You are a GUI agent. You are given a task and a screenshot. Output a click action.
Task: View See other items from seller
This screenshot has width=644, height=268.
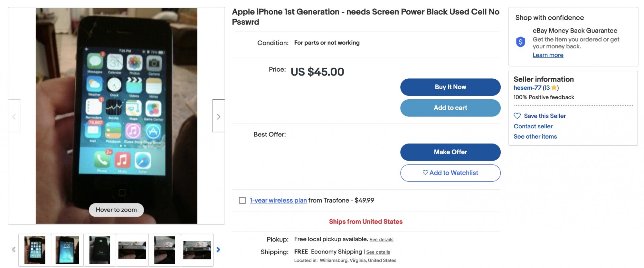pyautogui.click(x=535, y=137)
